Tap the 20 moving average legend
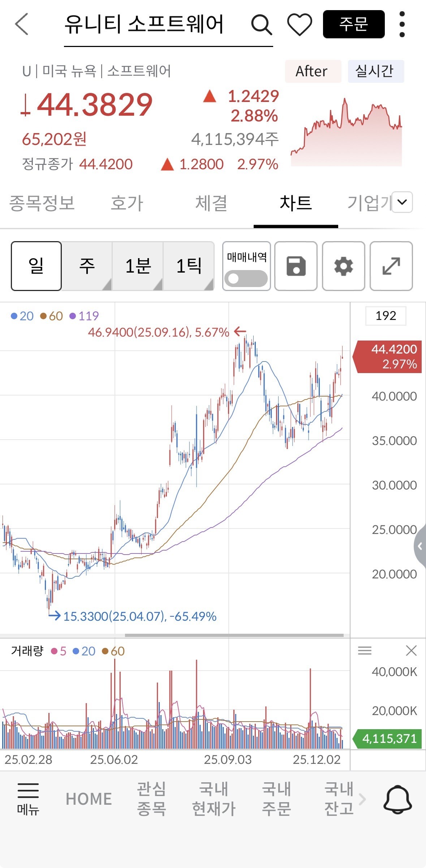This screenshot has width=426, height=868. pyautogui.click(x=22, y=316)
